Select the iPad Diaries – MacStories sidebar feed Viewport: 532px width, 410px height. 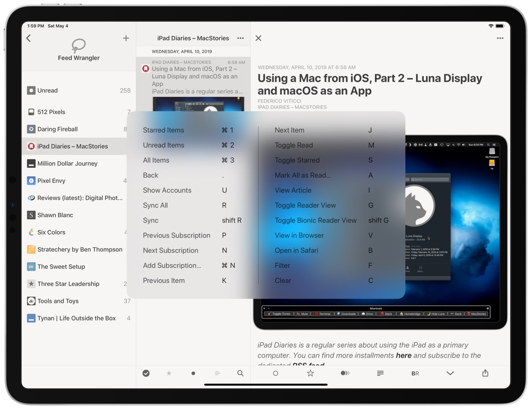[79, 146]
